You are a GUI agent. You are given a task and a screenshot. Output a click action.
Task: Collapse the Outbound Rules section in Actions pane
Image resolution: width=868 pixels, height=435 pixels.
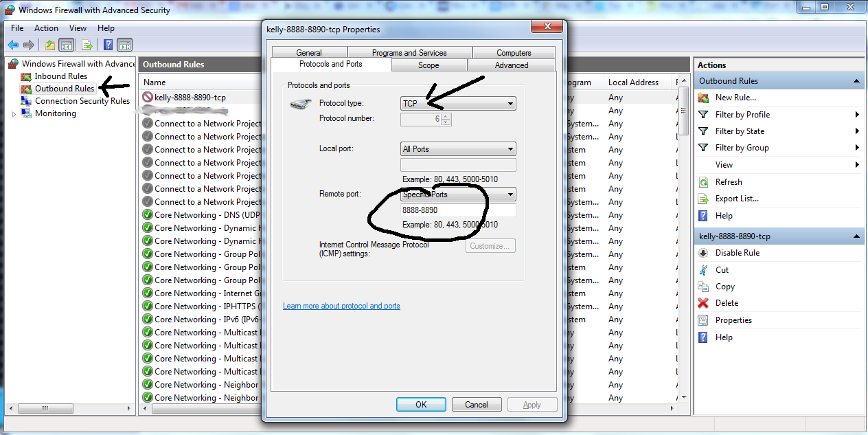click(857, 81)
